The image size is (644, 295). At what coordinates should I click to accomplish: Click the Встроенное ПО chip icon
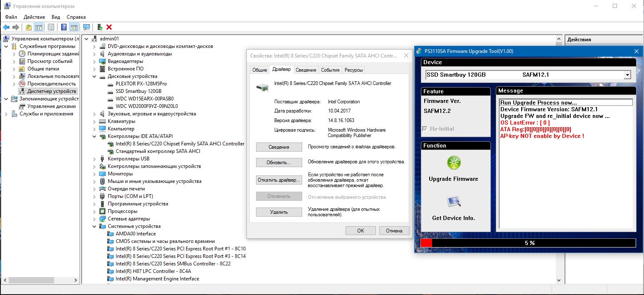(102, 69)
